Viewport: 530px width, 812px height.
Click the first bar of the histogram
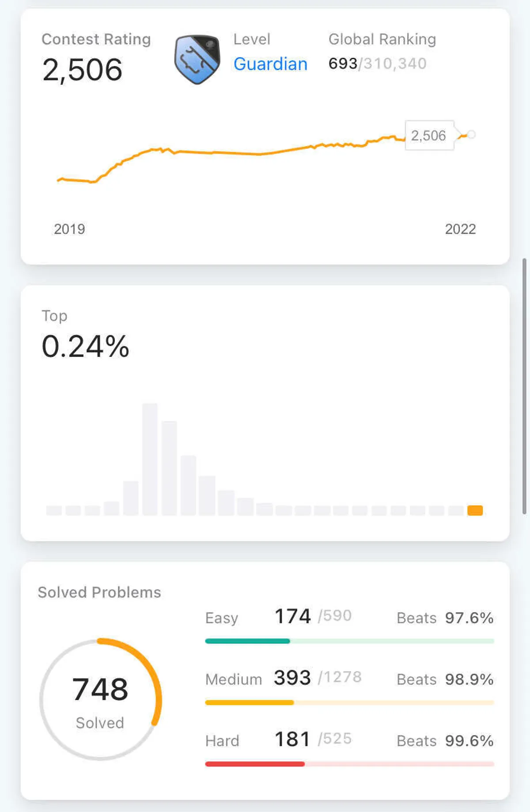click(x=54, y=510)
